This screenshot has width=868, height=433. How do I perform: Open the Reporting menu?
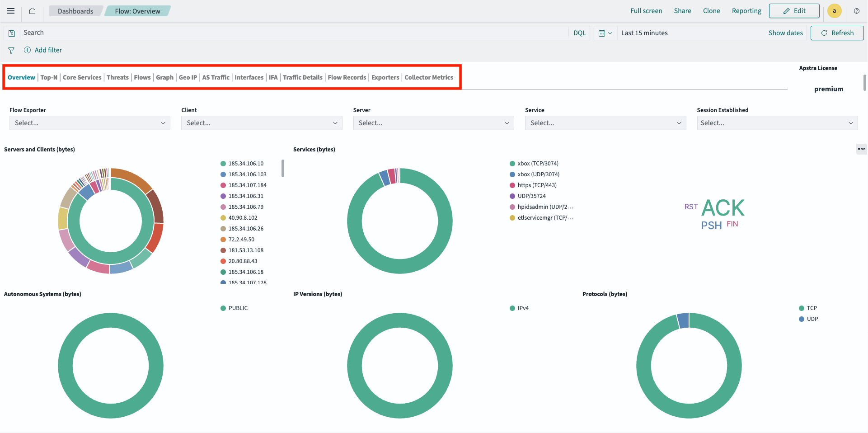(746, 11)
